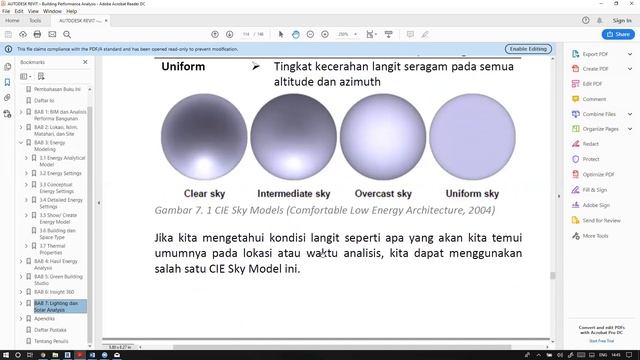
Task: Expand BAB 7: Lighting dan Solar Analysis
Action: (21, 303)
